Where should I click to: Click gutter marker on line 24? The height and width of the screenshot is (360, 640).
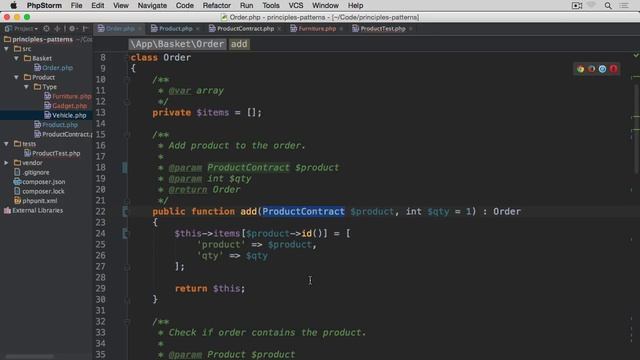click(x=125, y=233)
